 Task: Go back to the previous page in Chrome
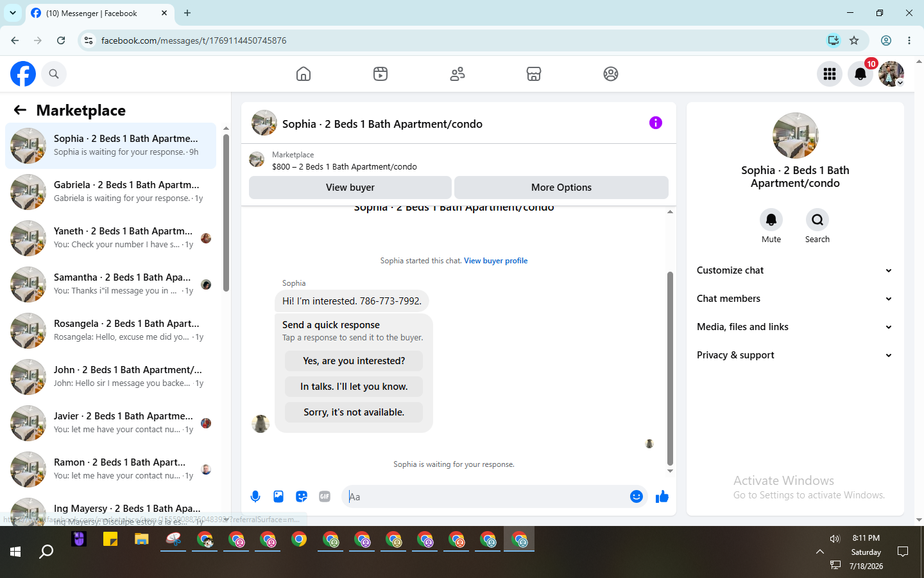[15, 40]
